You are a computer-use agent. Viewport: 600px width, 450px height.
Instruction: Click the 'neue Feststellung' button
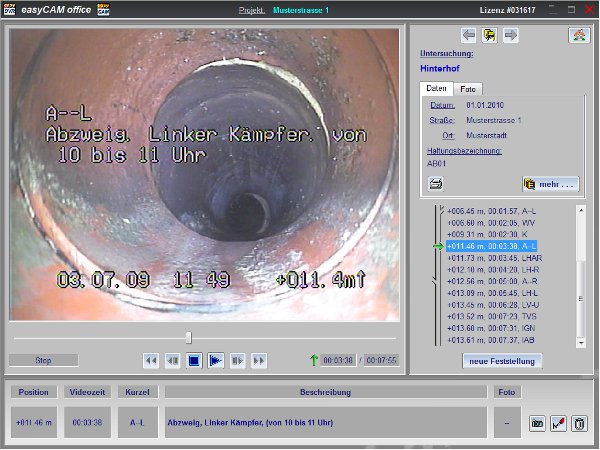coord(503,360)
